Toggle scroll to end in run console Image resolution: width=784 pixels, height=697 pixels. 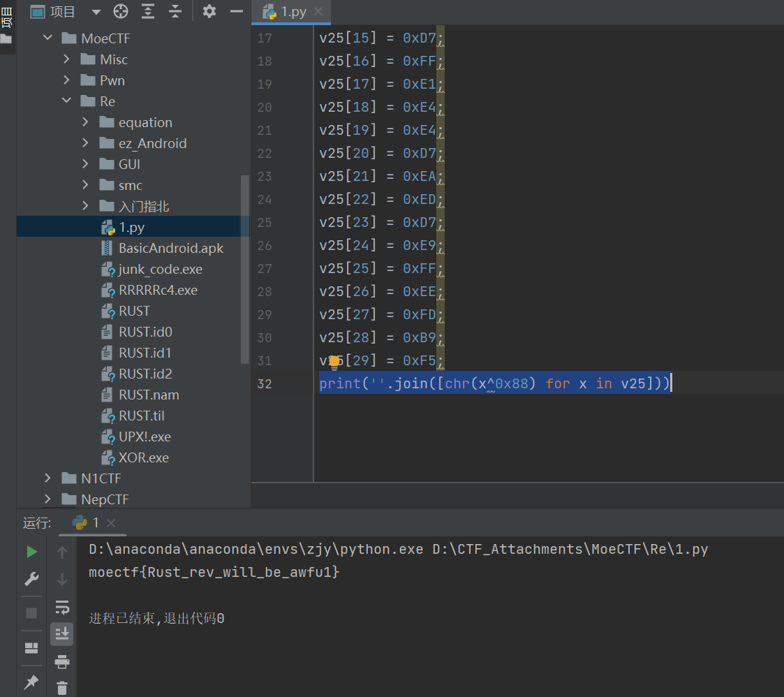[x=62, y=633]
